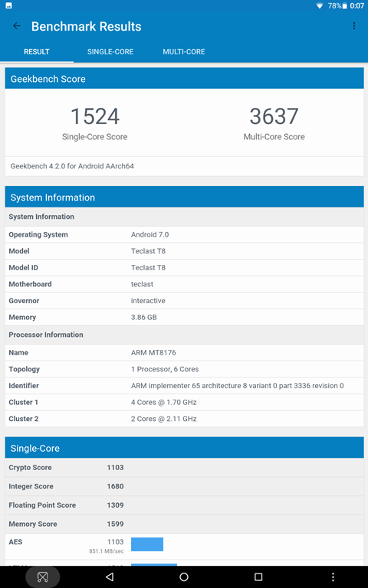Tap the Motherboard value teclast

click(x=142, y=284)
